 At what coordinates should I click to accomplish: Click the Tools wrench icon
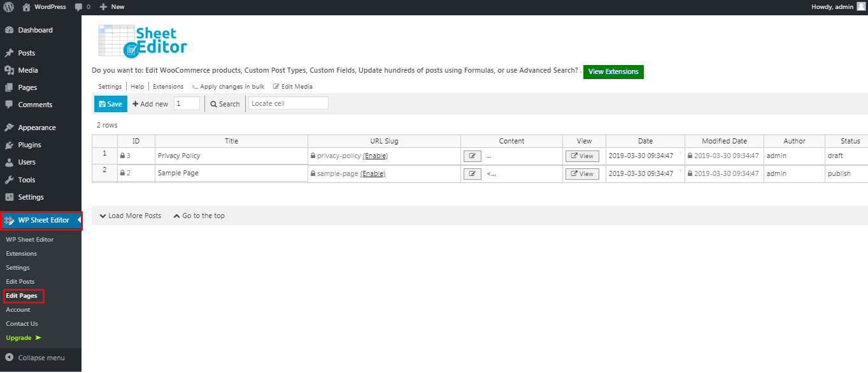(9, 180)
